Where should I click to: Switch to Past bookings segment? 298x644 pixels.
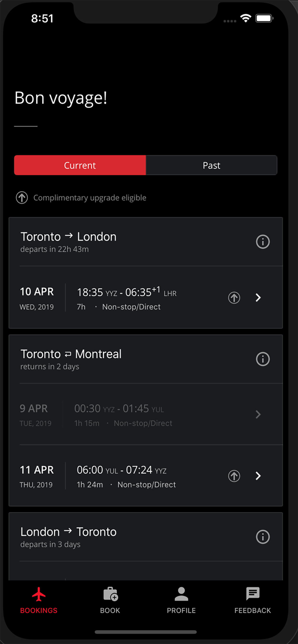point(211,165)
